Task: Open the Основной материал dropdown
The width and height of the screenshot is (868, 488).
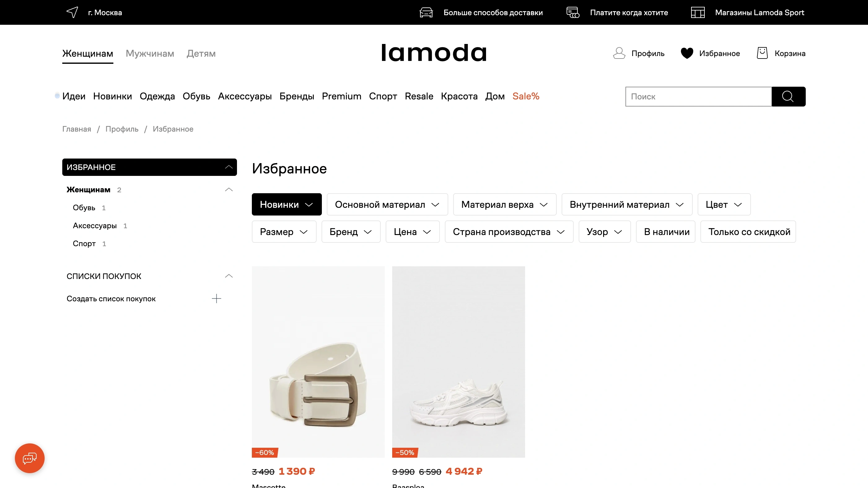Action: pos(387,204)
